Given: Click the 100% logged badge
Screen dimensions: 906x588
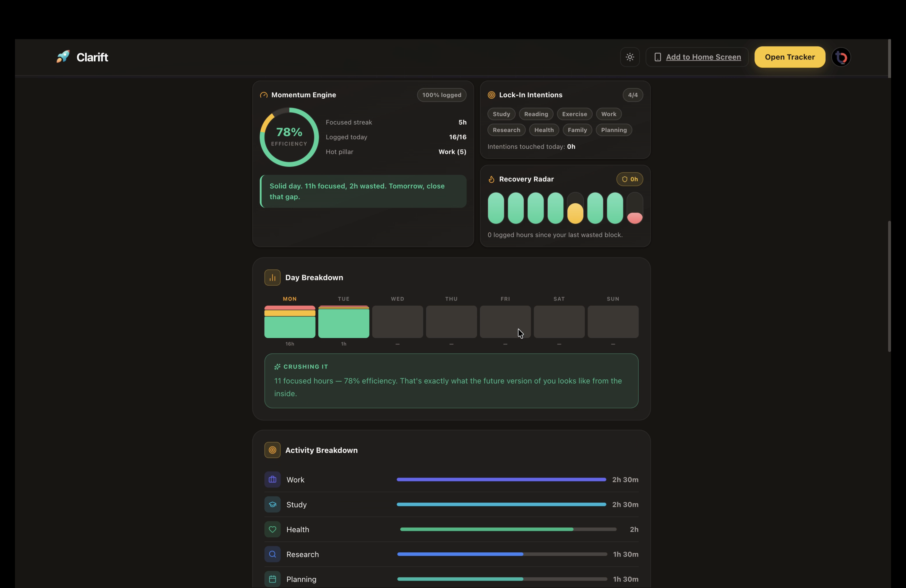Looking at the screenshot, I should [x=442, y=95].
